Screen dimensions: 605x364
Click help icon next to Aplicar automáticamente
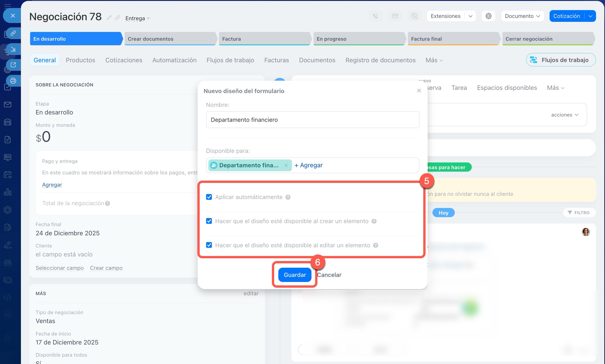(288, 197)
